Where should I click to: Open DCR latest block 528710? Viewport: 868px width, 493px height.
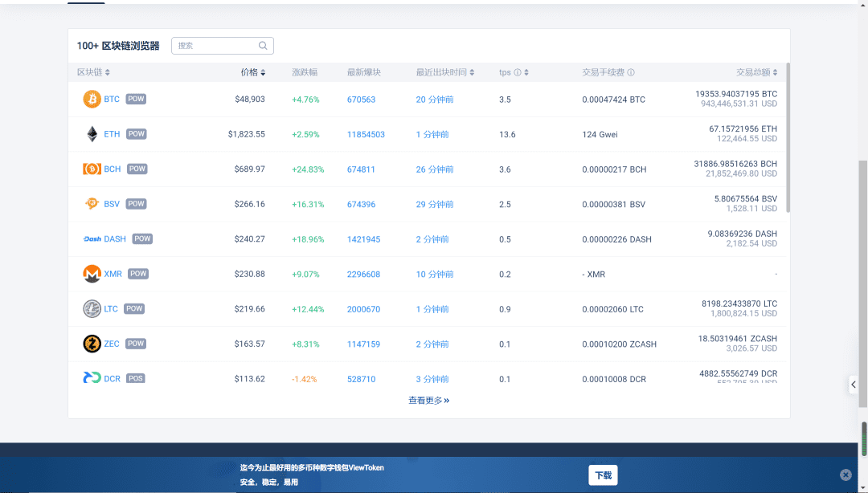pyautogui.click(x=361, y=379)
